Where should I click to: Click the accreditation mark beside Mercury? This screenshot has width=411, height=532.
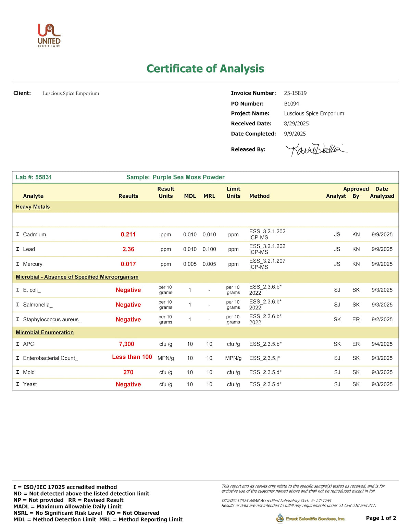point(18,264)
